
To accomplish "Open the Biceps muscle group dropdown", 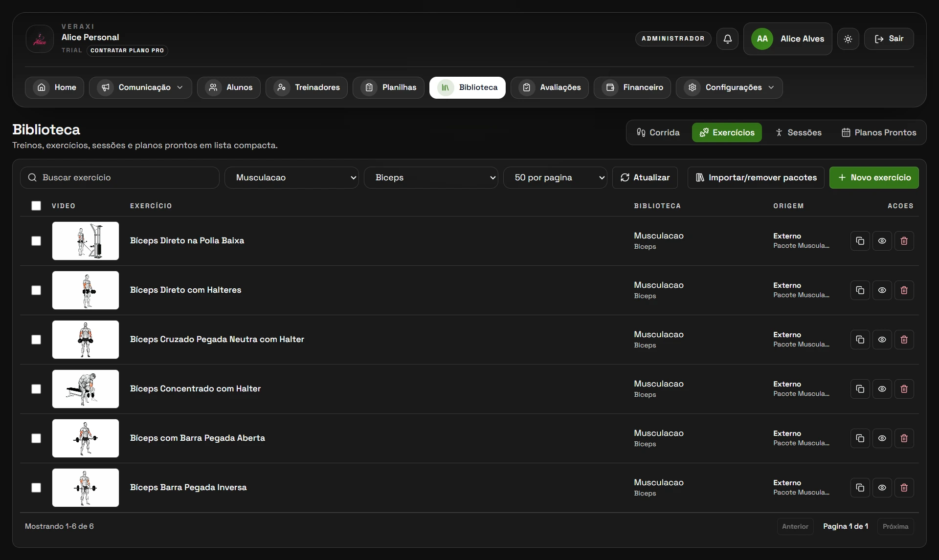I will [431, 177].
